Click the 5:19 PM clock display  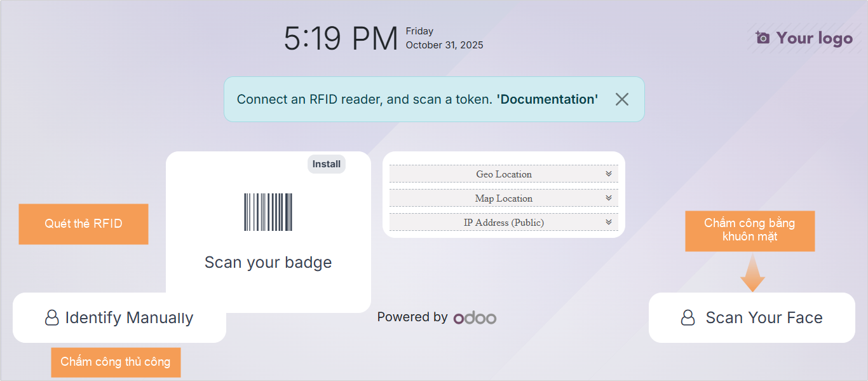point(341,39)
